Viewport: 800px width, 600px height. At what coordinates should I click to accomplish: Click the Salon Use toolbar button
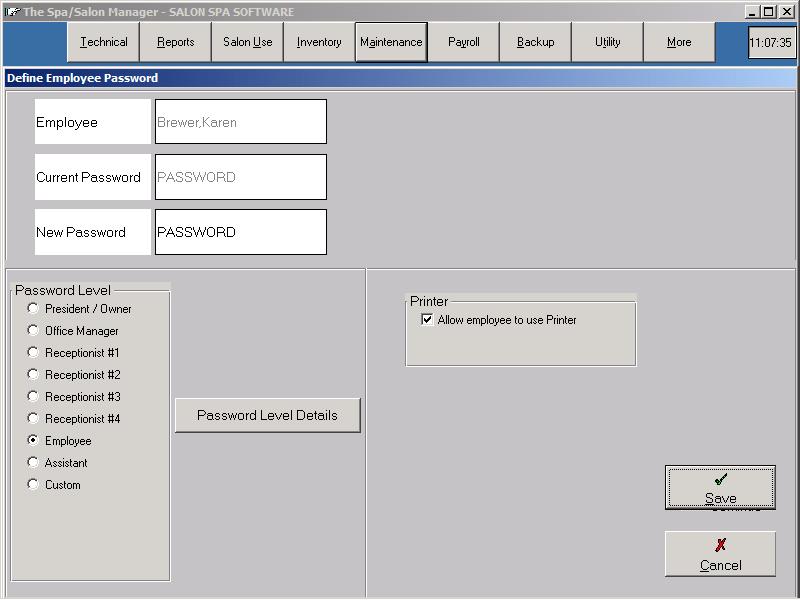(248, 42)
